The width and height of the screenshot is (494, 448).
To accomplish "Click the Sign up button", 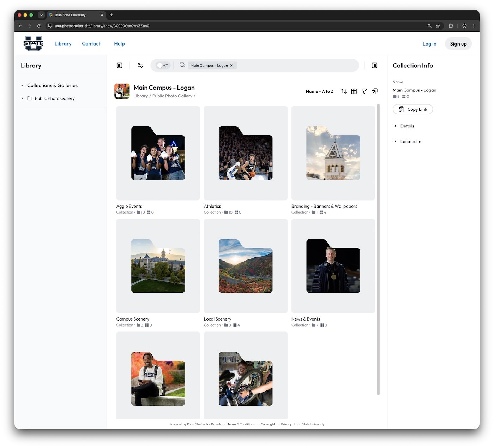I will point(458,44).
